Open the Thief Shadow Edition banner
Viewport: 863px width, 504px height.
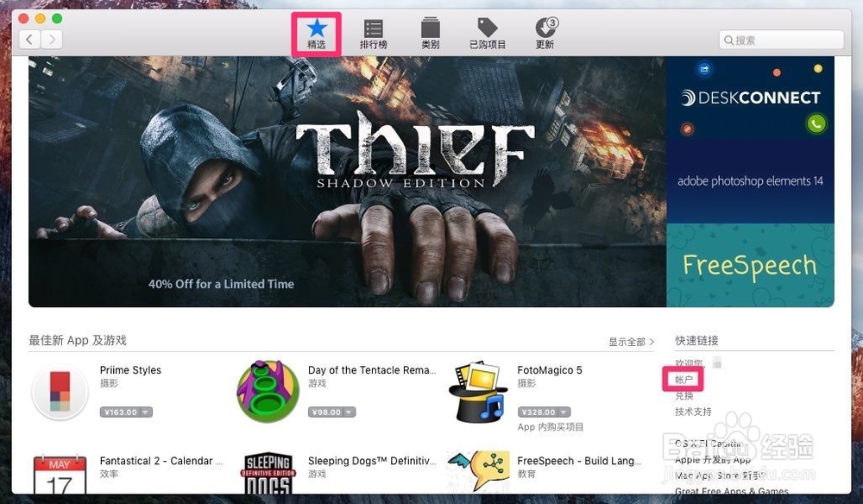click(347, 181)
